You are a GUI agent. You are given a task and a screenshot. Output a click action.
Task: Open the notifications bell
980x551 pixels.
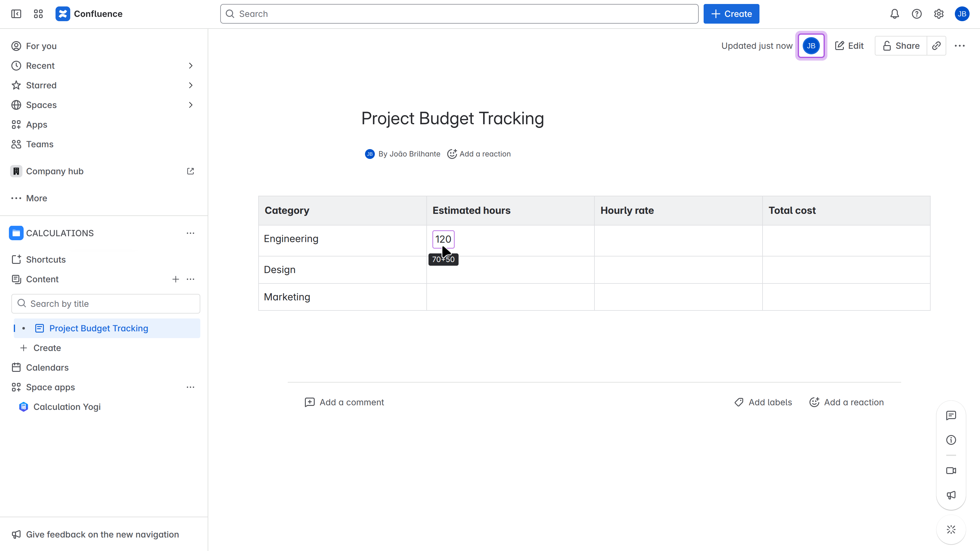894,14
